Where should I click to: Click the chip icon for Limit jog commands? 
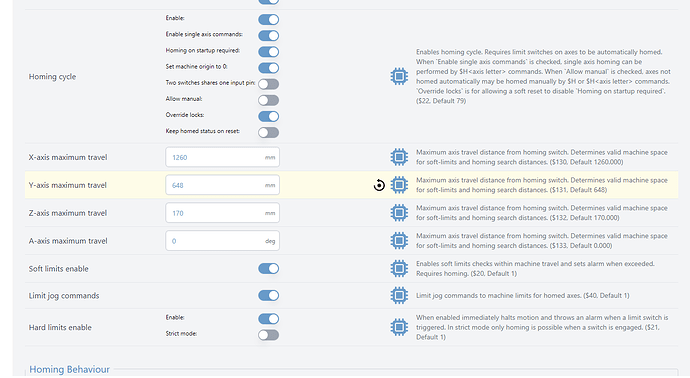(x=399, y=296)
